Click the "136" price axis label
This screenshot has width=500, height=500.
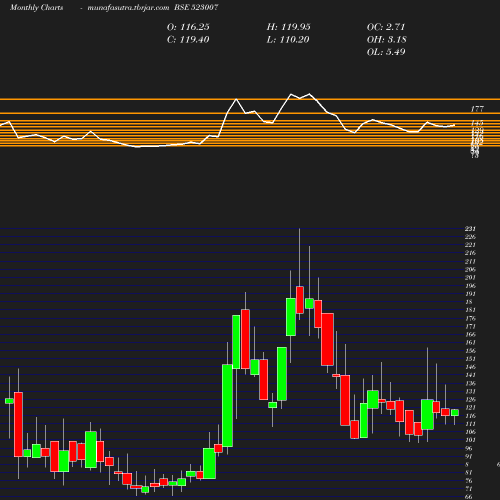click(x=470, y=383)
